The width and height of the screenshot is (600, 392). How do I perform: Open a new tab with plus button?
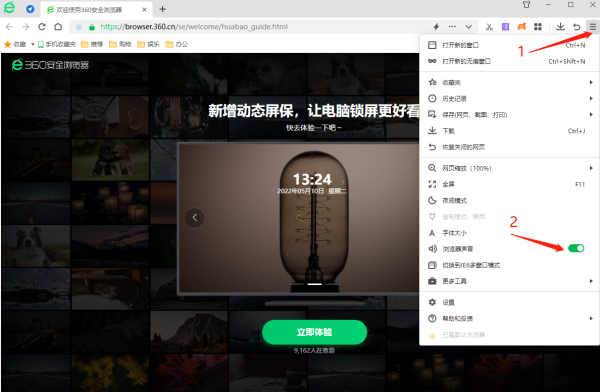click(x=162, y=9)
